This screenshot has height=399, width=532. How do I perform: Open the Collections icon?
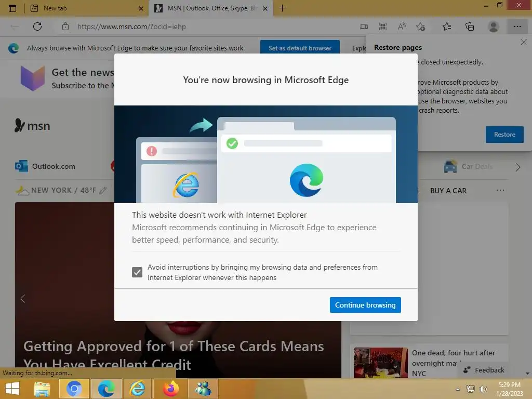tap(470, 26)
